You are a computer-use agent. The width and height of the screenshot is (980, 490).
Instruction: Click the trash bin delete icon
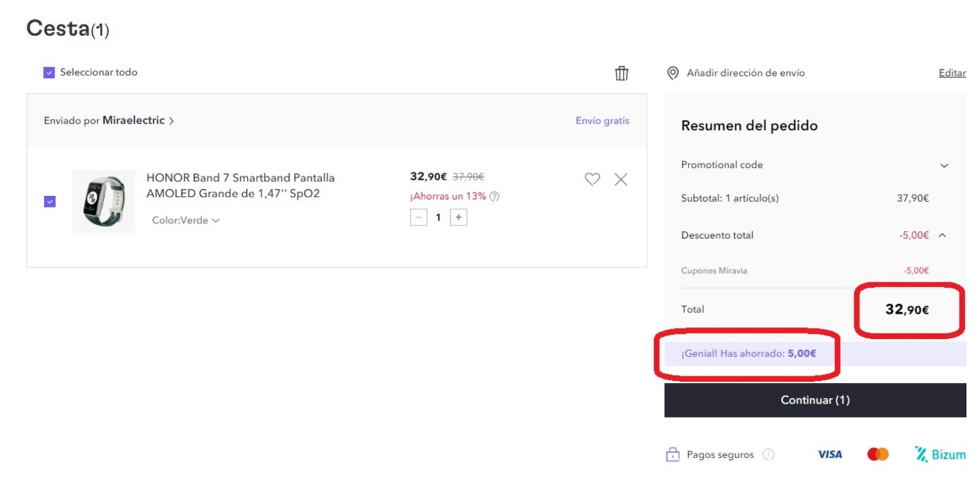pos(622,73)
